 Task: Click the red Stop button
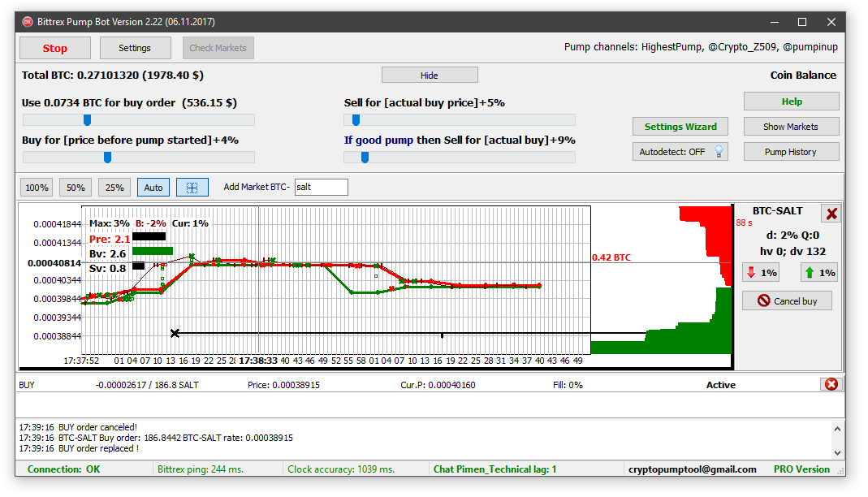[54, 48]
